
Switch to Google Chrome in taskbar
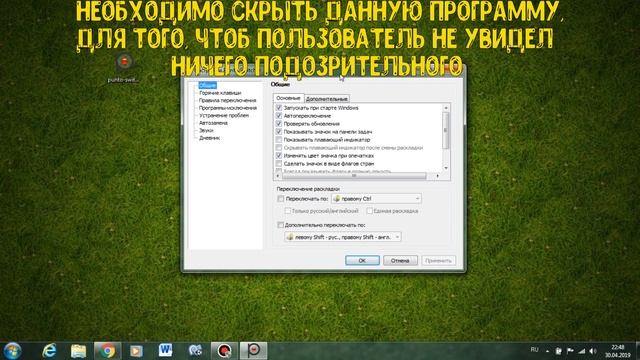click(107, 351)
